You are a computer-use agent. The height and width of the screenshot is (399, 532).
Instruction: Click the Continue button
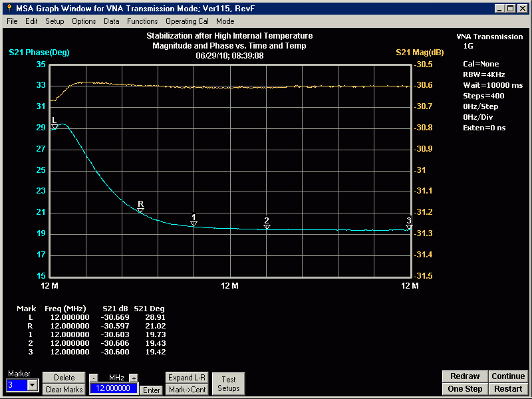pyautogui.click(x=508, y=376)
